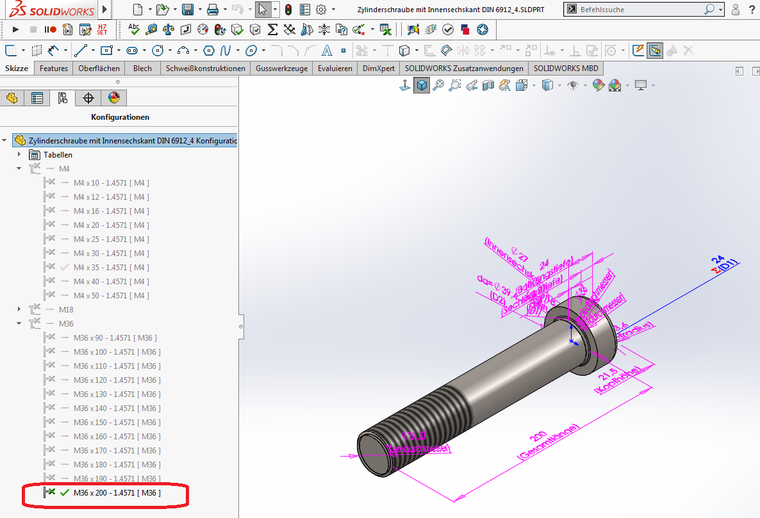Collapse the Zylinderschraube root configuration node
This screenshot has height=518, width=760.
tap(4, 141)
